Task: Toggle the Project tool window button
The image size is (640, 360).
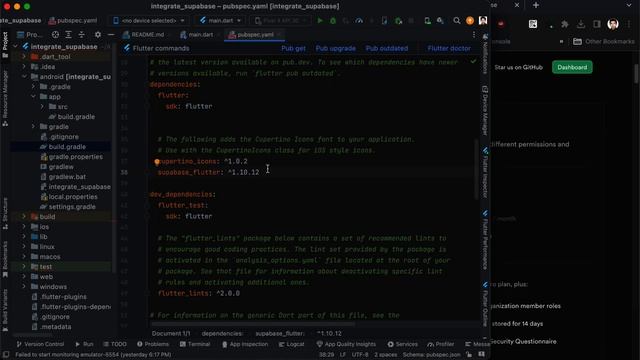Action: click(5, 44)
